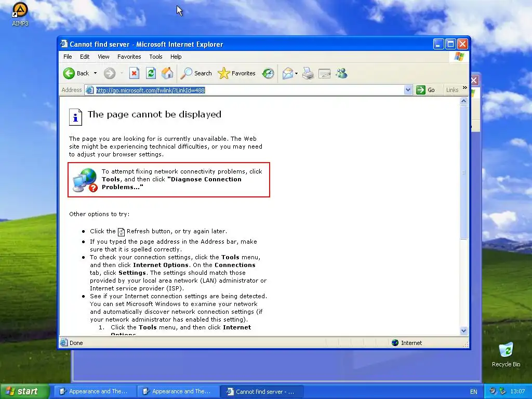Click the Internet Explorer title bar icon
532x399 pixels.
pyautogui.click(x=64, y=44)
